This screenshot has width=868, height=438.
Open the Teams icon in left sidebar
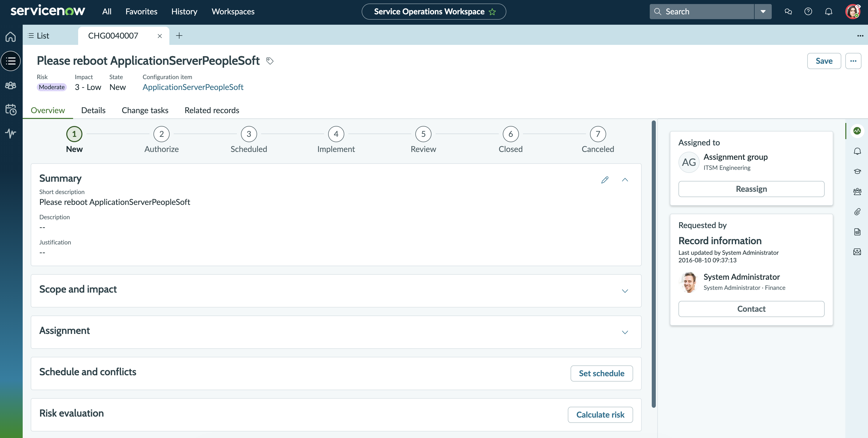coord(11,85)
